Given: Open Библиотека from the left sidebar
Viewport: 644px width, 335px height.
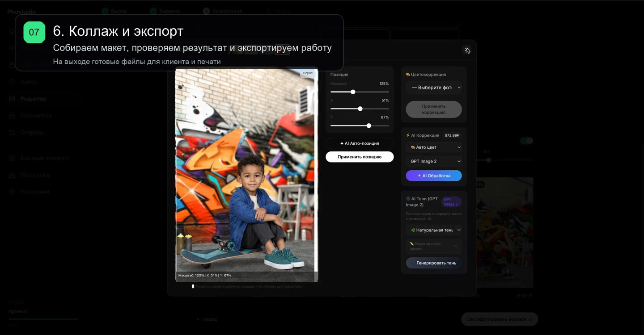Looking at the screenshot, I should click(x=36, y=115).
